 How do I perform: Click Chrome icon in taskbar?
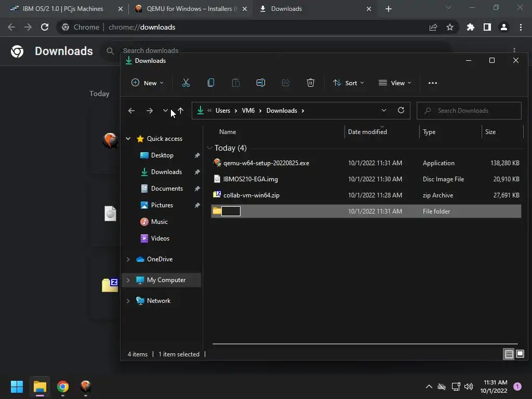click(63, 387)
